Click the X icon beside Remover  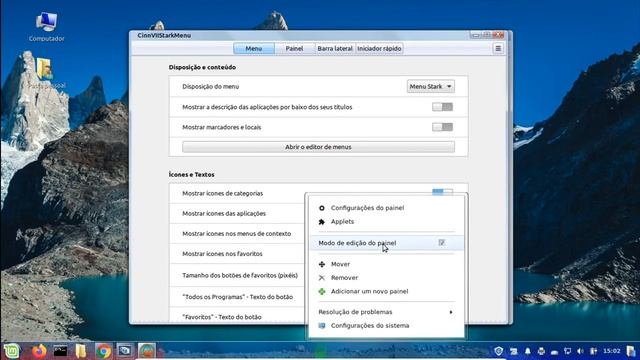tap(322, 278)
